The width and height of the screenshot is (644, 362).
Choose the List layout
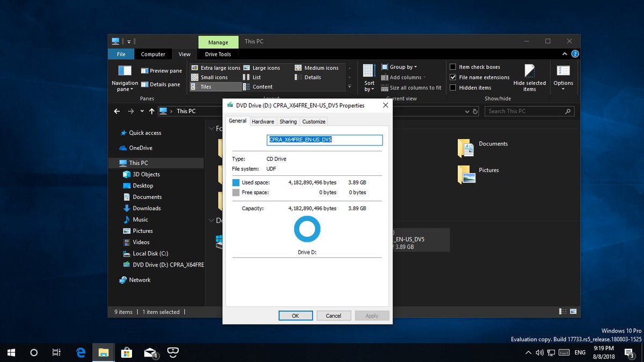[x=252, y=77]
